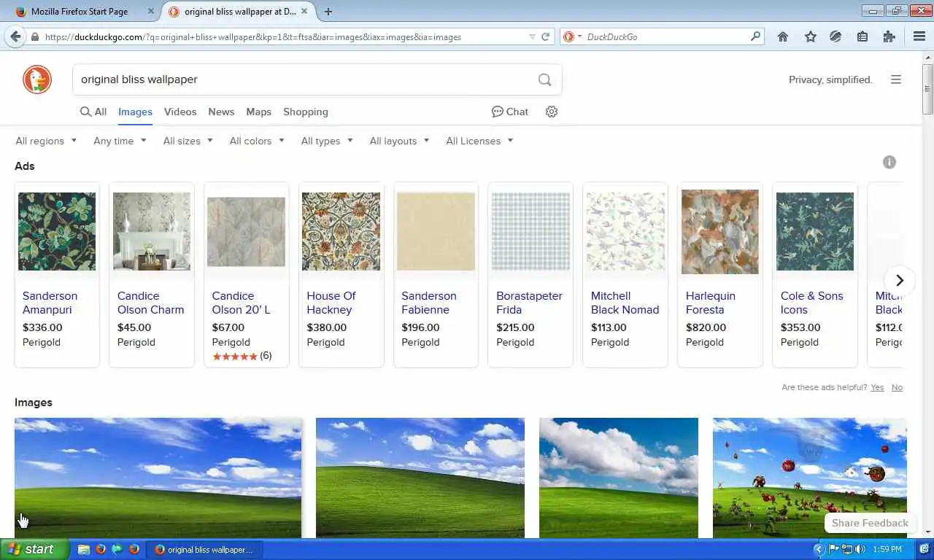Image resolution: width=934 pixels, height=560 pixels.
Task: Open the Firefox application menu icon
Action: coord(919,36)
